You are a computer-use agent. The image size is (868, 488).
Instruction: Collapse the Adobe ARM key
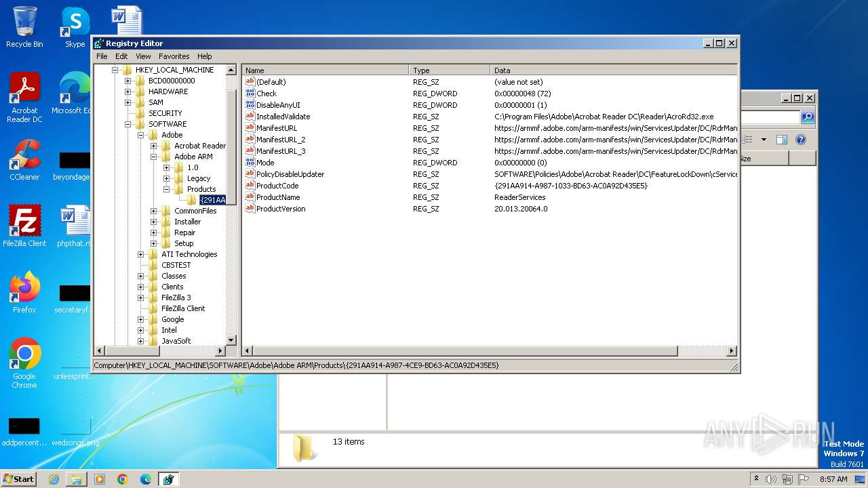coord(153,157)
